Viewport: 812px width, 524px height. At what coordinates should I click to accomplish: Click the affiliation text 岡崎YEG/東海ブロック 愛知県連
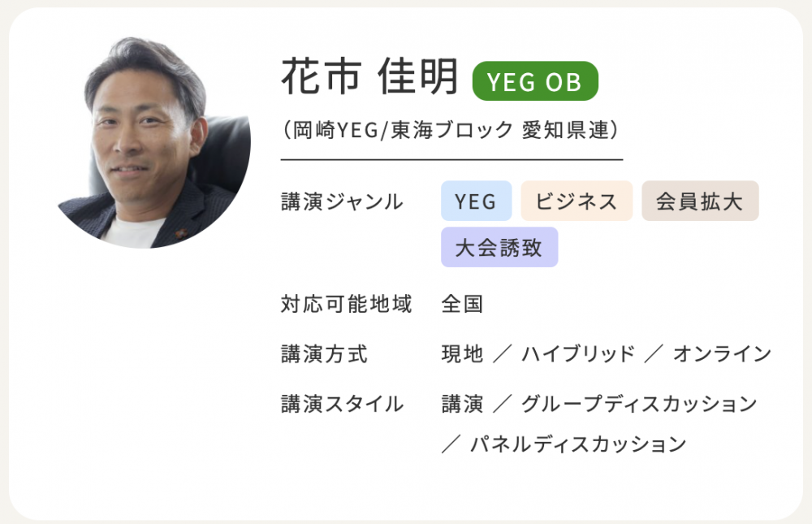click(451, 130)
